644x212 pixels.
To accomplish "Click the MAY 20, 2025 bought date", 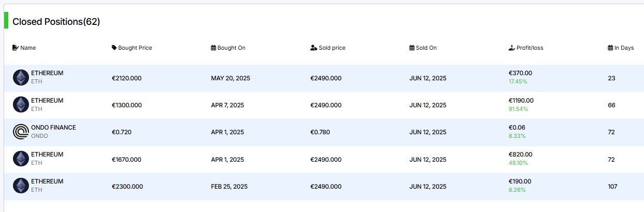I will (x=230, y=78).
